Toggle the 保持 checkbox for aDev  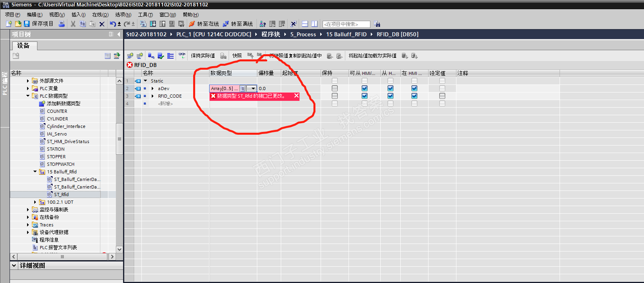pyautogui.click(x=335, y=88)
